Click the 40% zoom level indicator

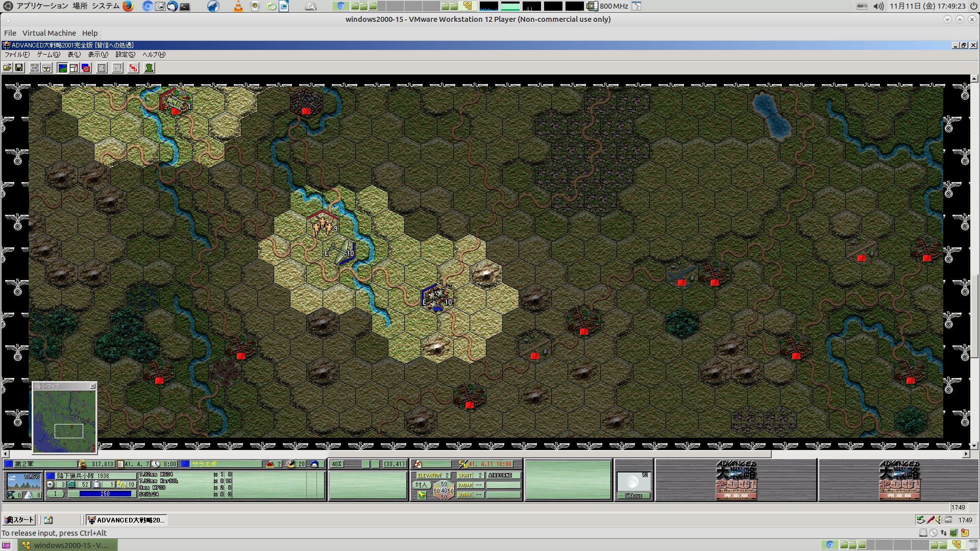337,464
